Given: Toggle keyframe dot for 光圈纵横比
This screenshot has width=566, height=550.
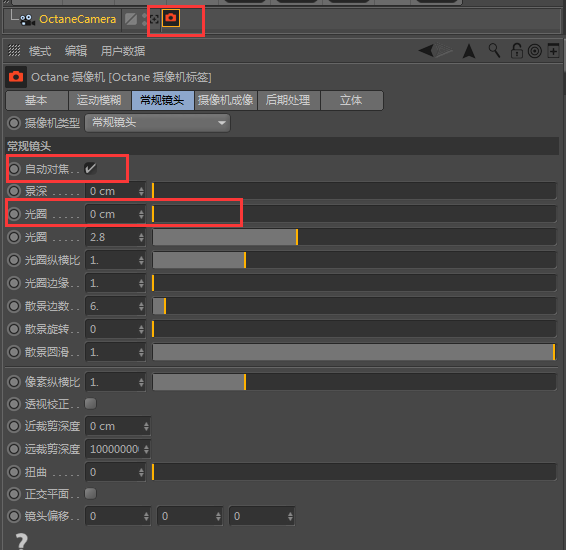Looking at the screenshot, I should tap(14, 260).
